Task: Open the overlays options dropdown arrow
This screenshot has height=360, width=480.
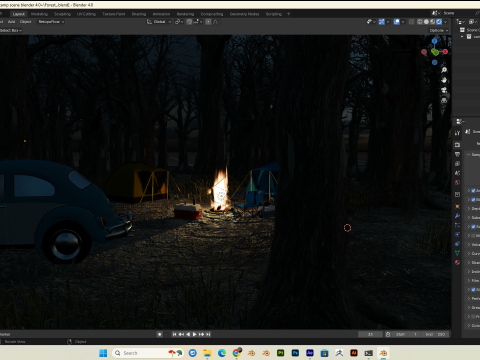Action: click(x=403, y=22)
